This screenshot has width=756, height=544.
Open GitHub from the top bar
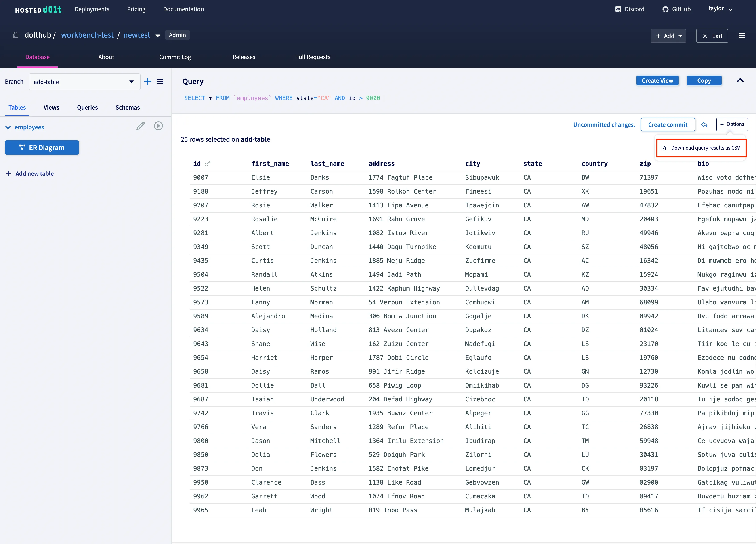[x=677, y=9]
